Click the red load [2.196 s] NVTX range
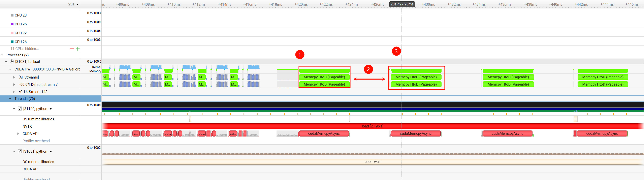This screenshot has height=180, width=644. click(372, 126)
